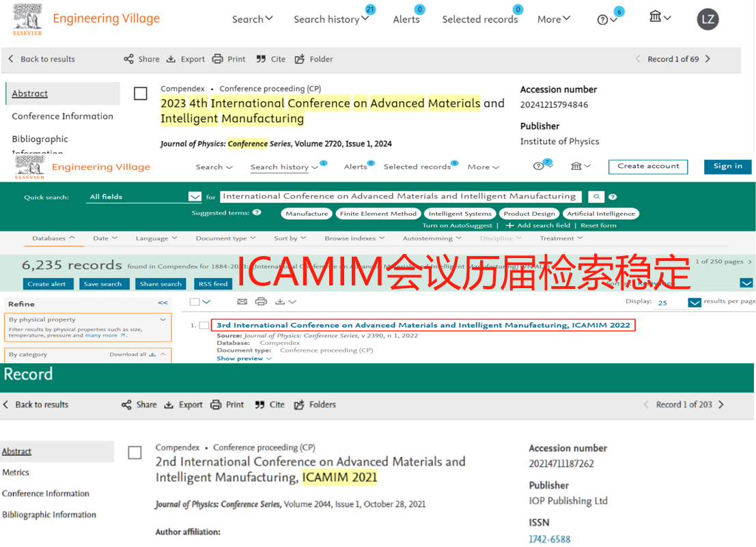Expand Browse indexes dropdown
Viewport: 756px width, 547px height.
pos(354,238)
